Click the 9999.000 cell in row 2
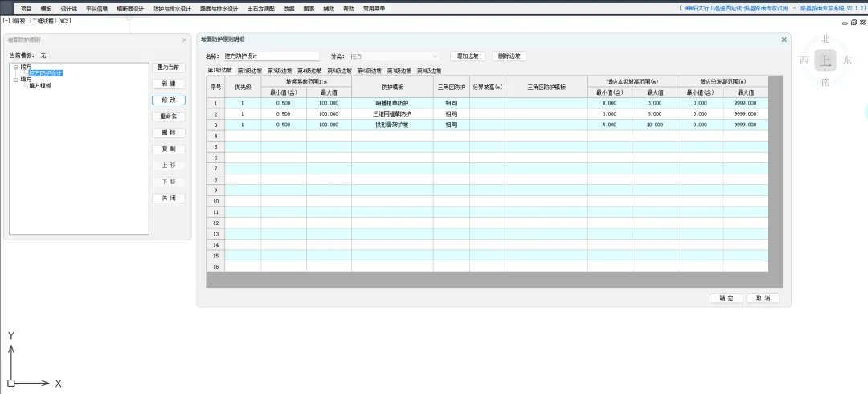Viewport: 868px width, 394px height. click(745, 114)
